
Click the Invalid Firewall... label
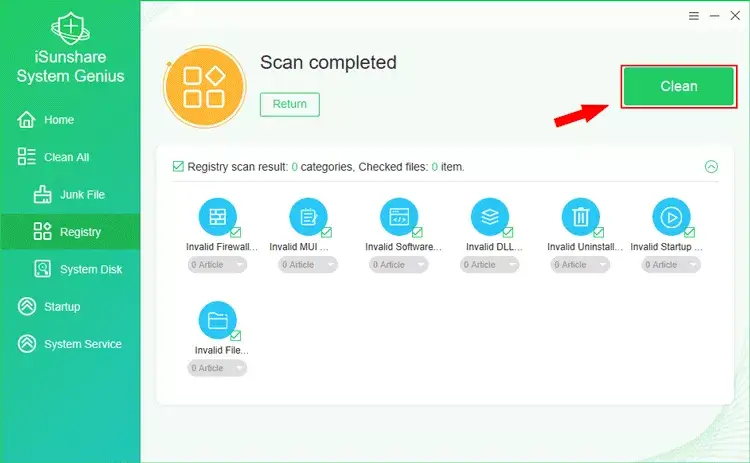(x=222, y=247)
